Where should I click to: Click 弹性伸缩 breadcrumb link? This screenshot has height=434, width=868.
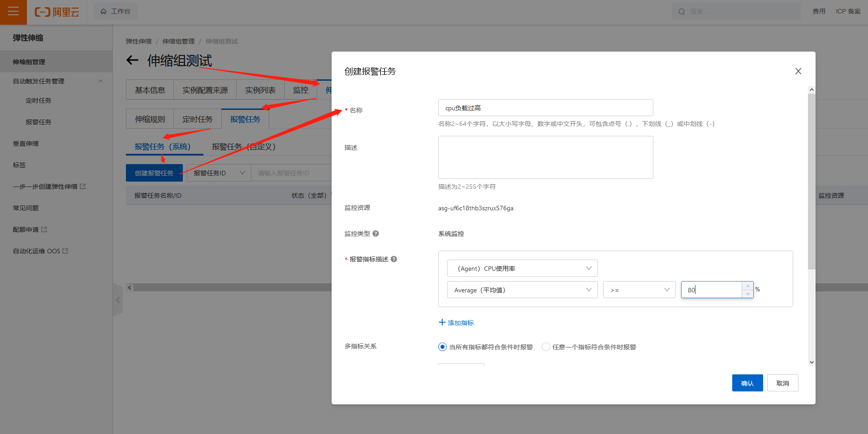coord(138,41)
